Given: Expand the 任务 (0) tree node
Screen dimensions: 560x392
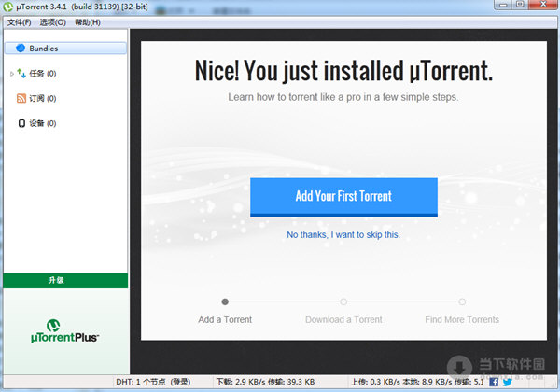Looking at the screenshot, I should click(12, 74).
